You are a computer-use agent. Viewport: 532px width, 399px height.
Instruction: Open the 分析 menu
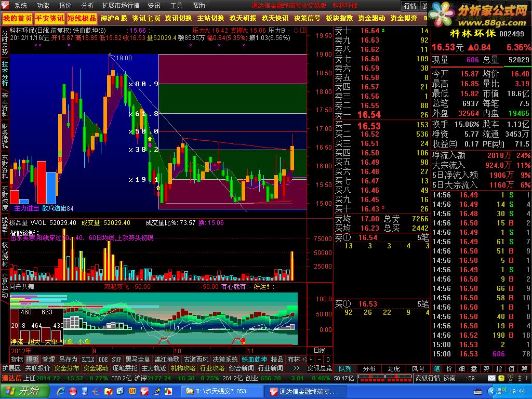point(87,6)
